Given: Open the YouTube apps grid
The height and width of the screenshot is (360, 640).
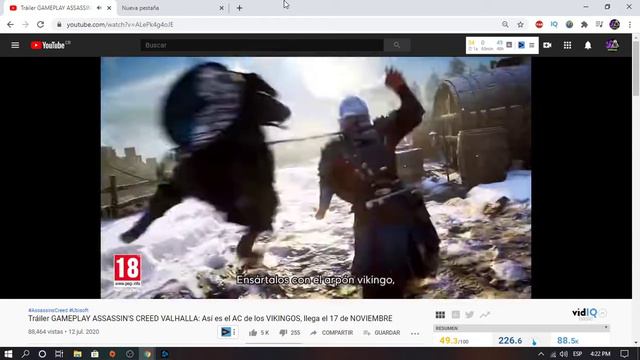Looking at the screenshot, I should point(567,45).
